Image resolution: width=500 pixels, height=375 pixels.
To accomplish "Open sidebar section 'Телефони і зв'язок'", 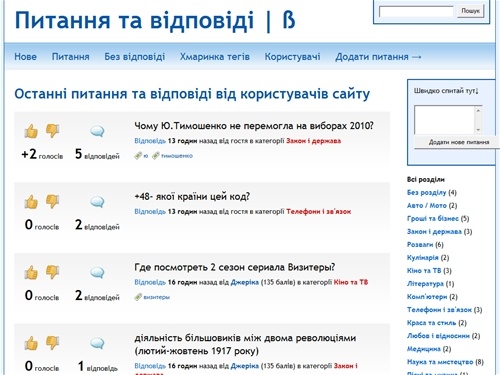I will click(x=439, y=310).
